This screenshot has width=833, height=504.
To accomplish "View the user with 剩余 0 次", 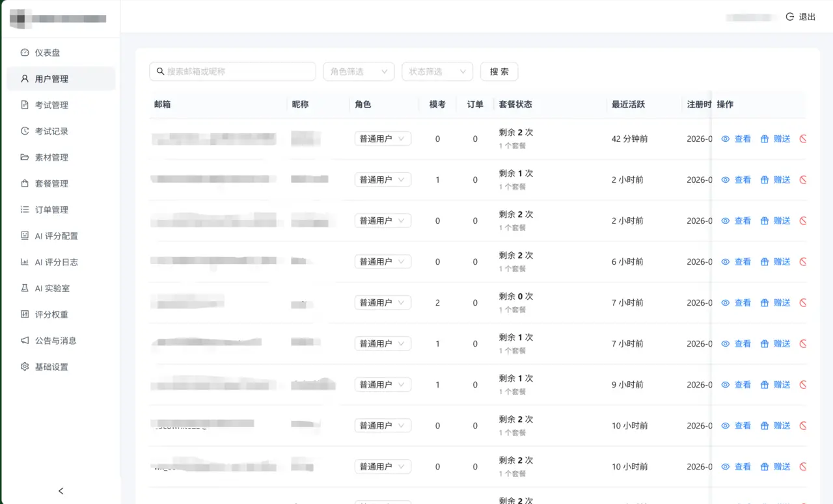I will (x=736, y=302).
